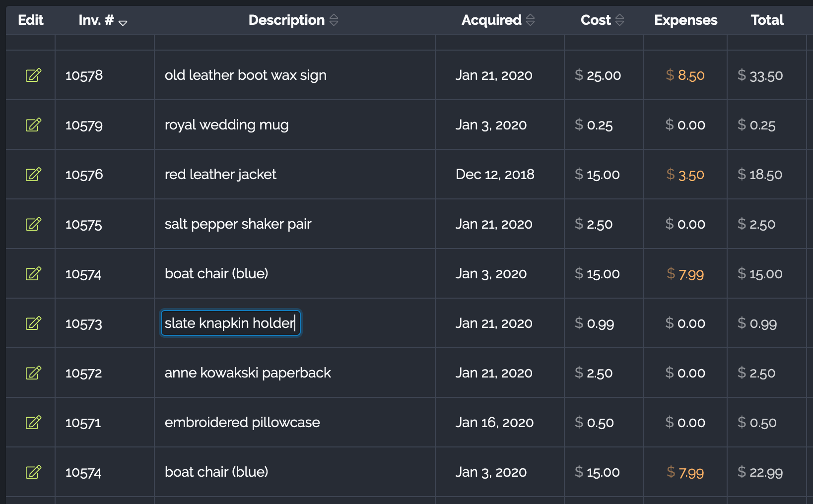Open the $8.50 expenses amount
Screen dimensions: 813x504
(x=685, y=75)
